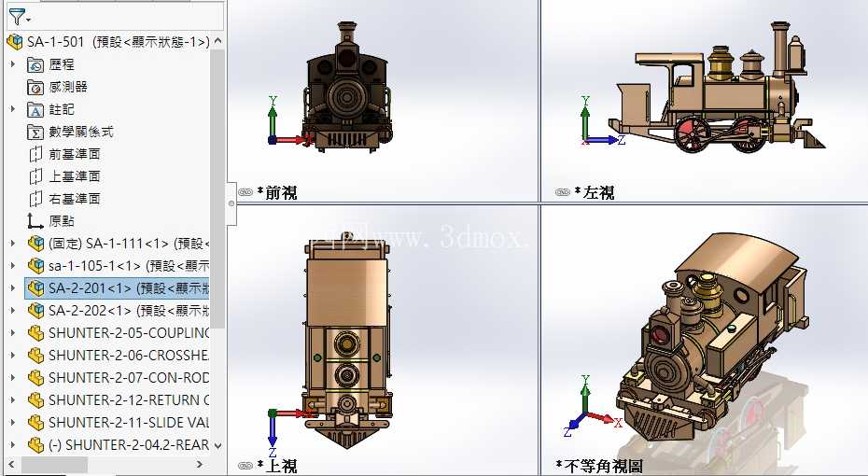Click the SHUNTER-2-06-CROSSHEAD part icon
This screenshot has width=868, height=476.
pos(35,356)
